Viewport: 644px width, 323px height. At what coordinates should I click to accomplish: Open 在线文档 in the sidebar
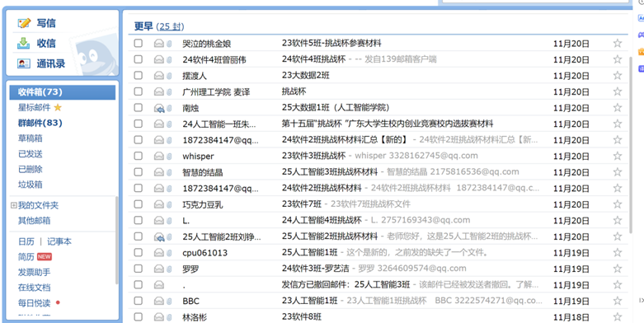[x=35, y=288]
